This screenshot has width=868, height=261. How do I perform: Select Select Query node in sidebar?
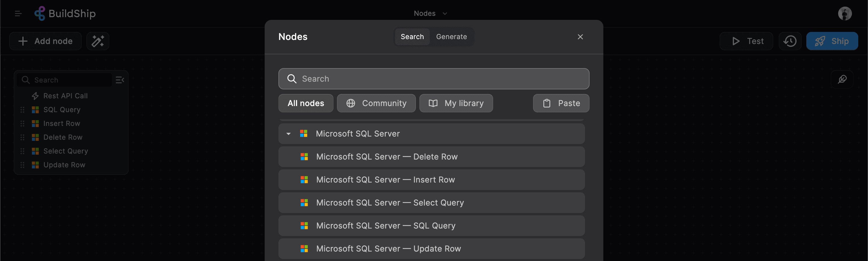click(66, 151)
